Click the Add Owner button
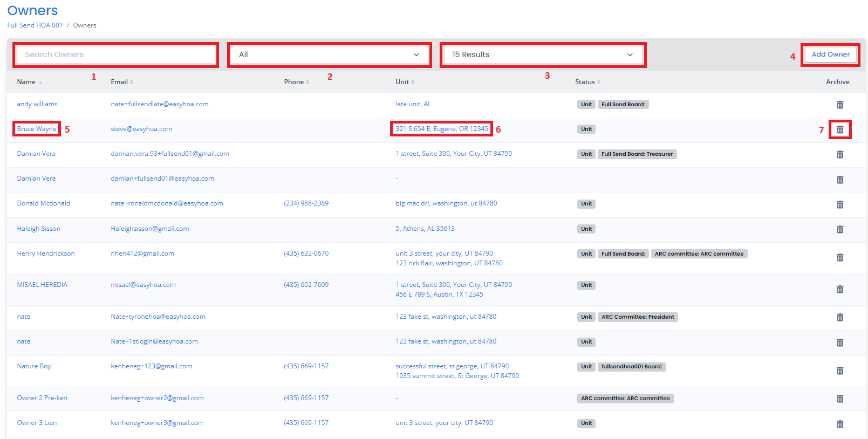Screen dimensions: 868x439 (830, 54)
